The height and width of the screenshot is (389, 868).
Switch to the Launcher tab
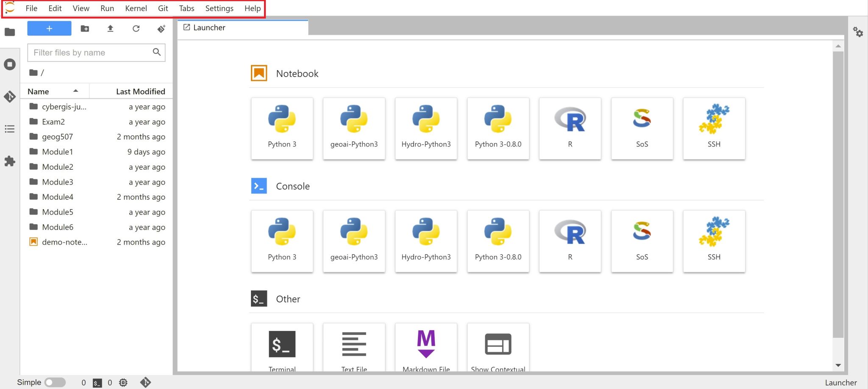[x=209, y=28]
